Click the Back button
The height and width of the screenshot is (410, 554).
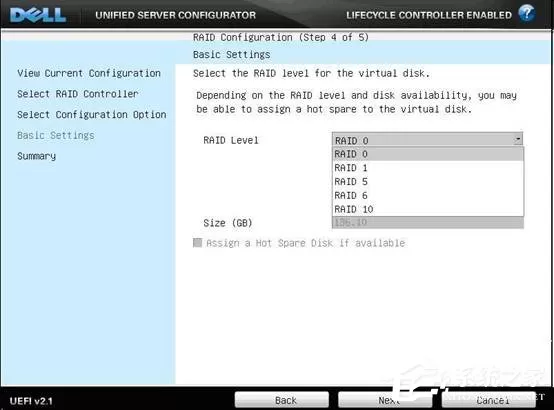[x=282, y=400]
